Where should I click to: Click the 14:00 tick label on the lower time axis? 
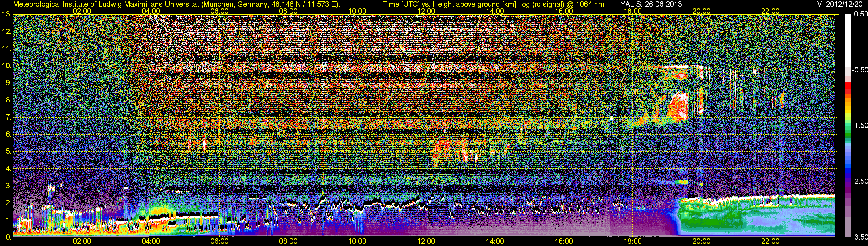point(495,241)
